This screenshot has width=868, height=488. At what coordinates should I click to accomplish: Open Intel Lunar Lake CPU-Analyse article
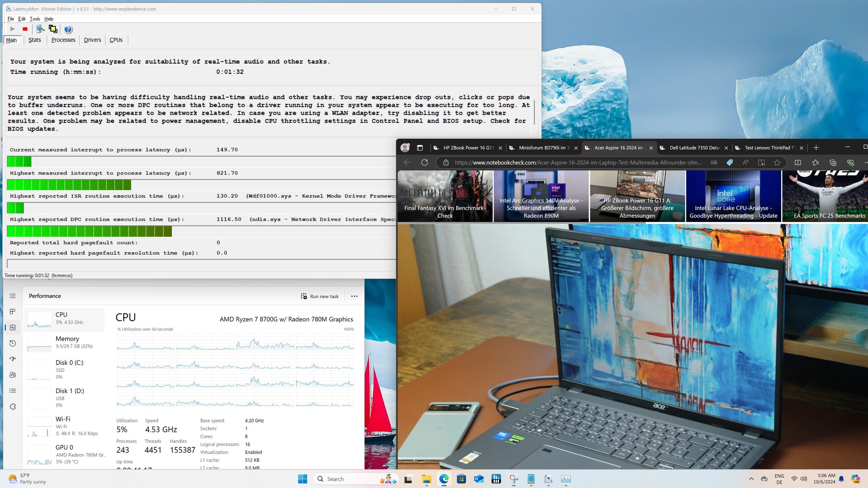pos(733,196)
